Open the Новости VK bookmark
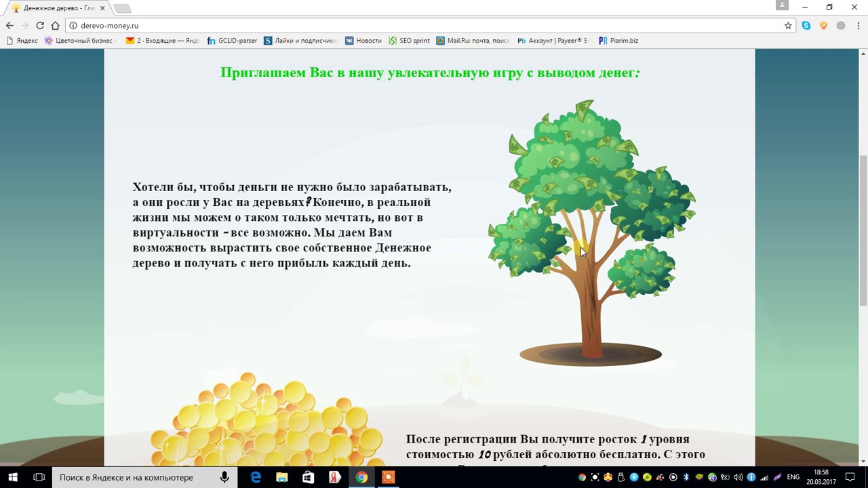 [363, 41]
